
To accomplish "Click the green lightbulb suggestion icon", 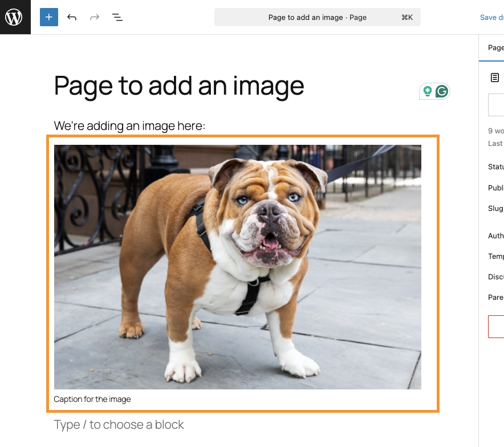I will [x=427, y=91].
